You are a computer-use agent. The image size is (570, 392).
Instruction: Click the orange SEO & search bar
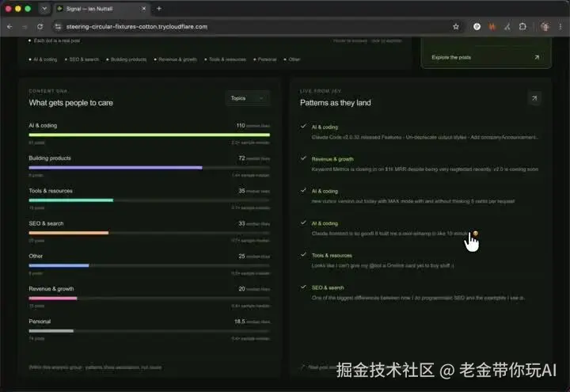click(x=69, y=233)
